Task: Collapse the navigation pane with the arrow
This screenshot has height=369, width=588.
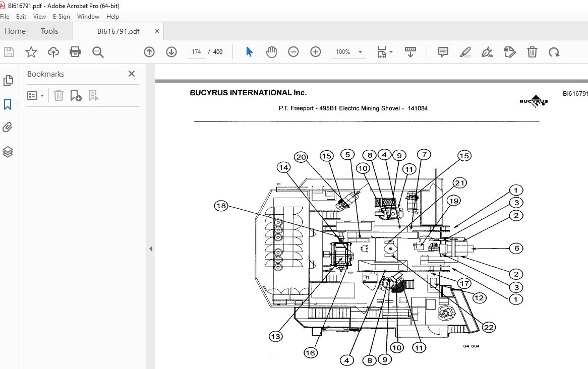Action: [151, 249]
